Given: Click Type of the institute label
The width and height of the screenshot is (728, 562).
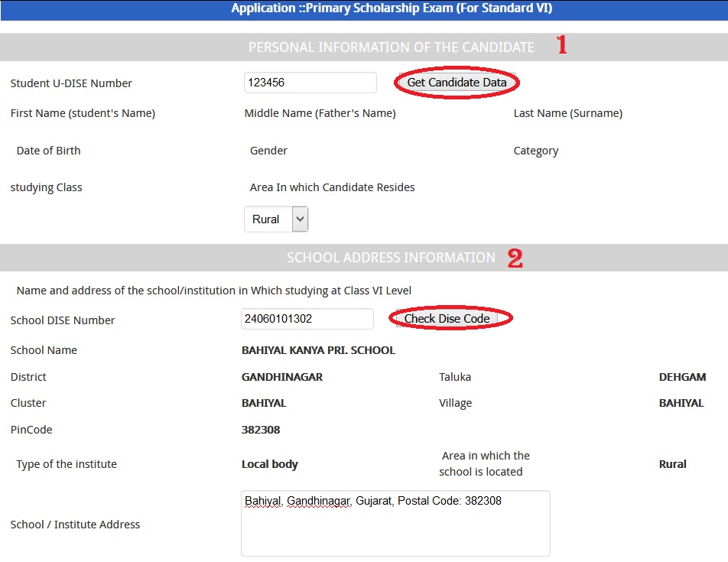Looking at the screenshot, I should click(x=67, y=464).
